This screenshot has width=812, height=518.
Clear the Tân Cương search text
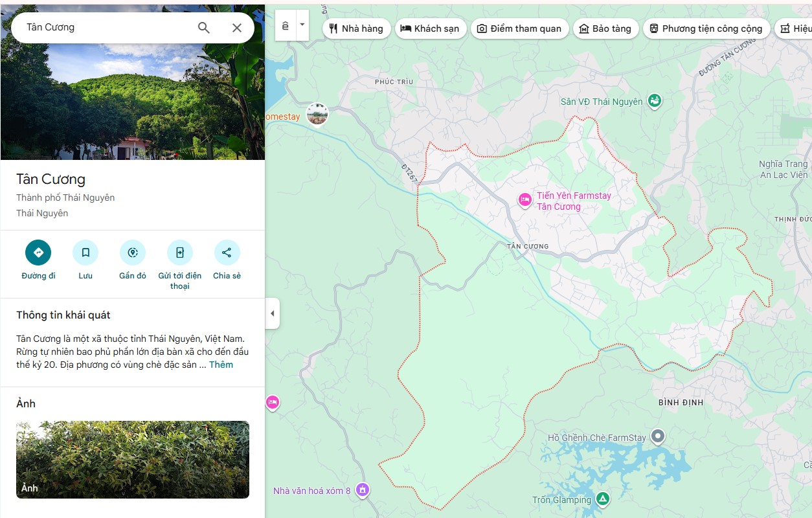[237, 28]
